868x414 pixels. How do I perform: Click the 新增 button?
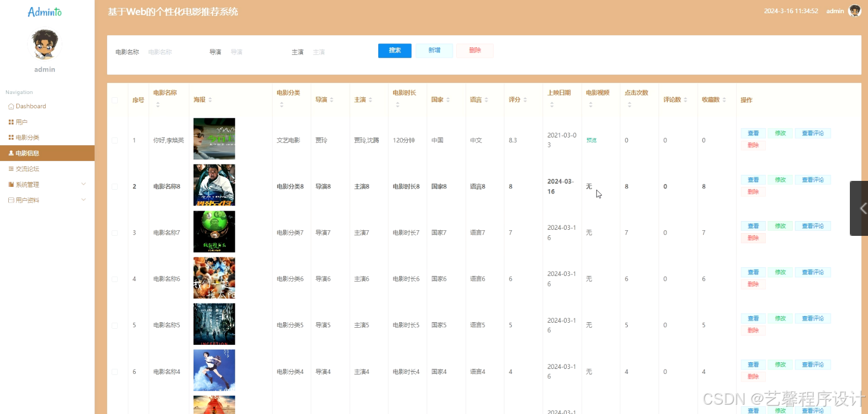434,51
